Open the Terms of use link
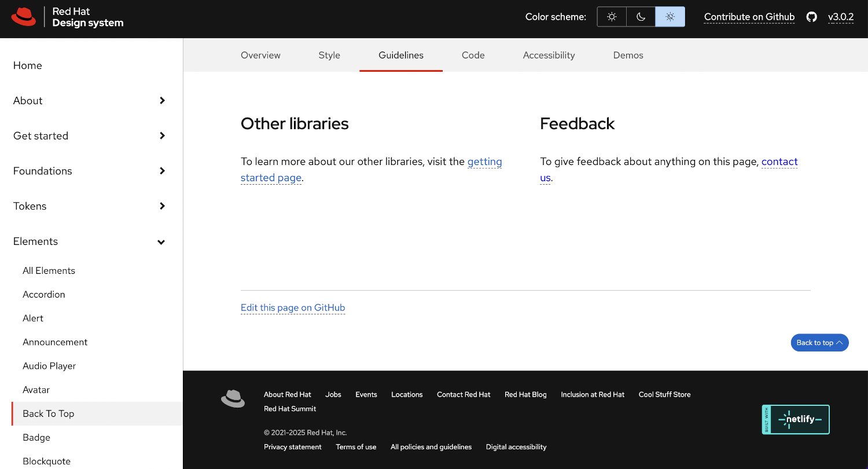The height and width of the screenshot is (469, 868). tap(356, 447)
